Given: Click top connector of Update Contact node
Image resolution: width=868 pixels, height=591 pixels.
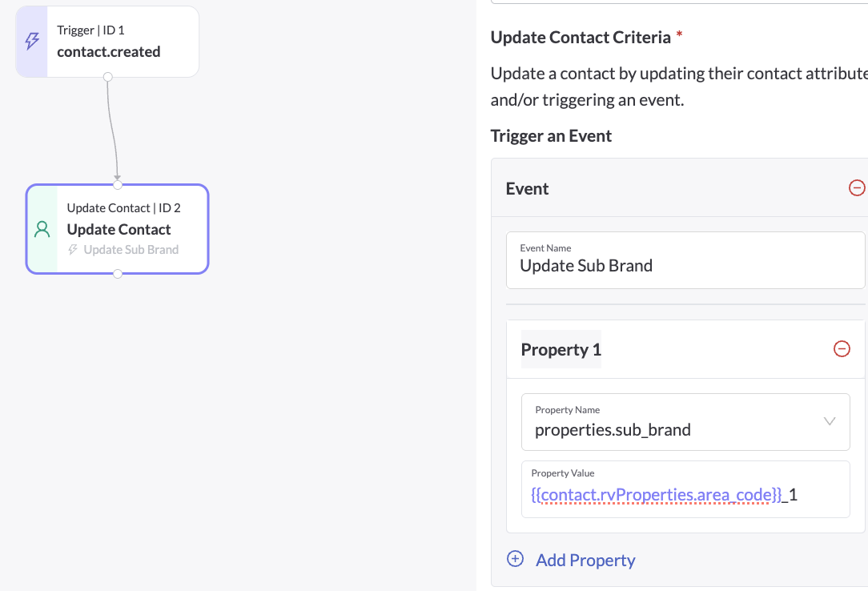Looking at the screenshot, I should point(118,185).
